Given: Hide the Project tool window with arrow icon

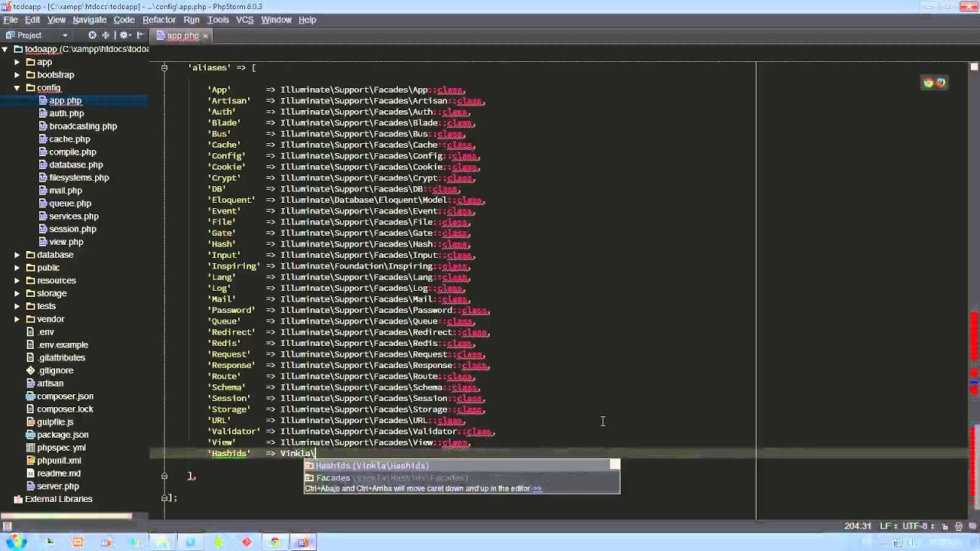Looking at the screenshot, I should coord(142,35).
